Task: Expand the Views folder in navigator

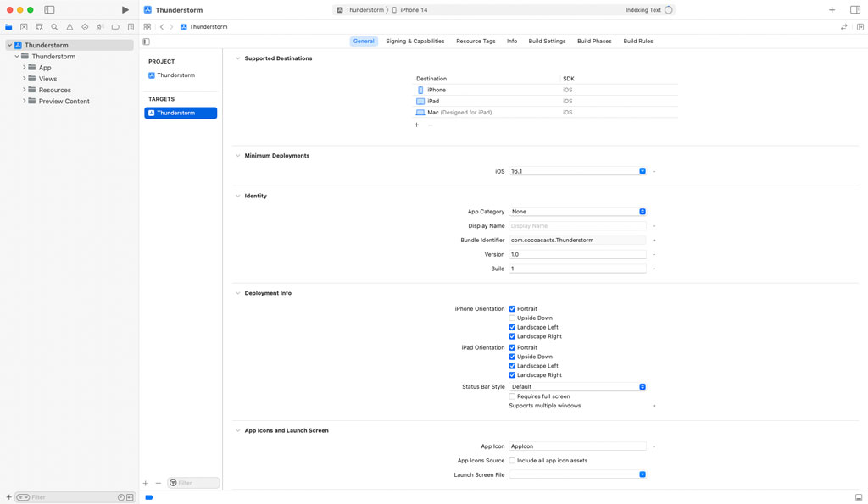Action: pyautogui.click(x=25, y=79)
